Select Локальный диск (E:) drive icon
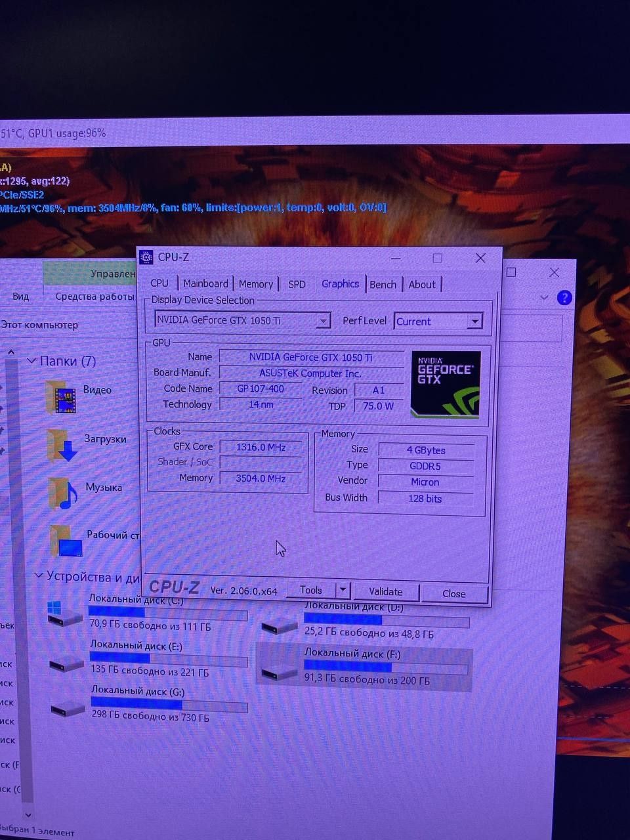The width and height of the screenshot is (630, 840). 67,663
